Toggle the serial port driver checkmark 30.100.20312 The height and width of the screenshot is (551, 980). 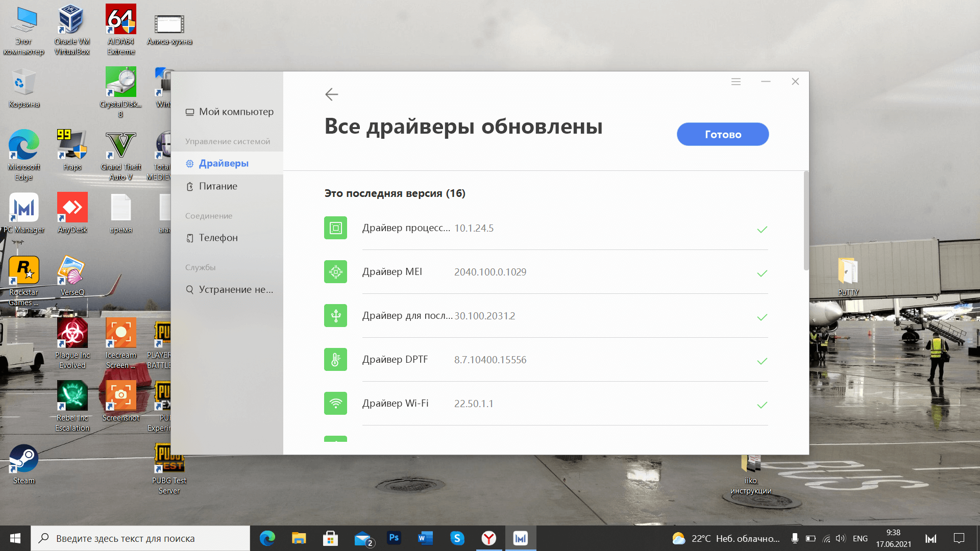[x=761, y=316]
